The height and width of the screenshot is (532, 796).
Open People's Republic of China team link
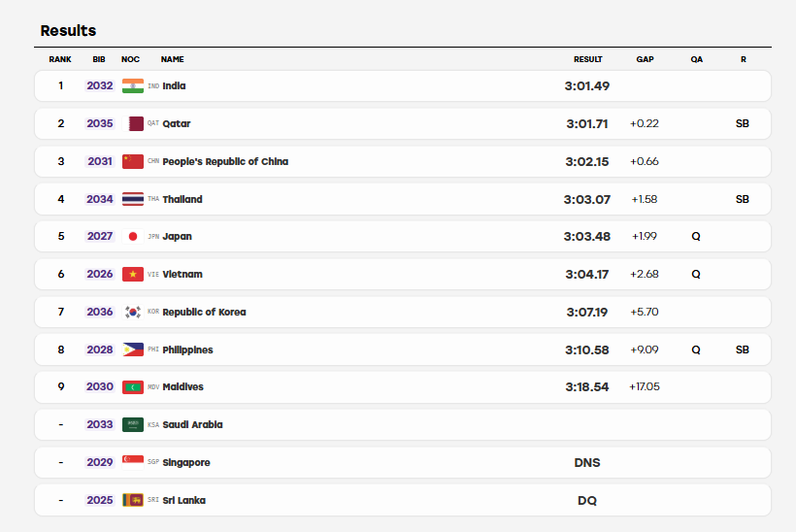pos(225,161)
